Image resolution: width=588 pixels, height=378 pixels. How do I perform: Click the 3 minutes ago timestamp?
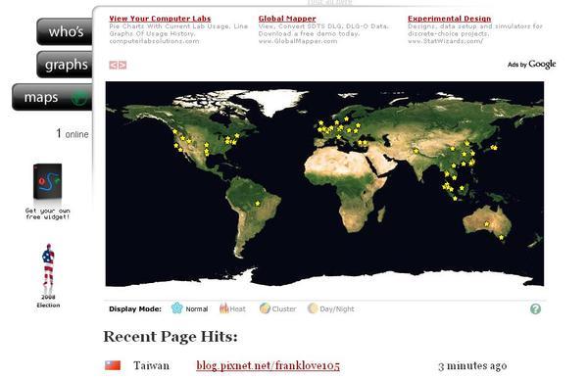point(472,365)
